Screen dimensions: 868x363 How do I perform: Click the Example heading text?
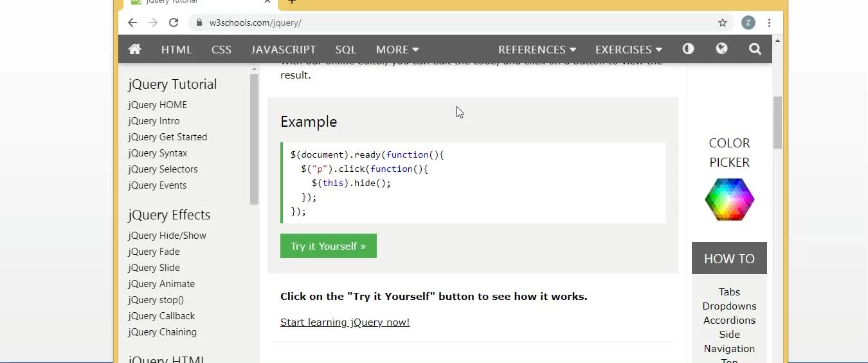309,122
